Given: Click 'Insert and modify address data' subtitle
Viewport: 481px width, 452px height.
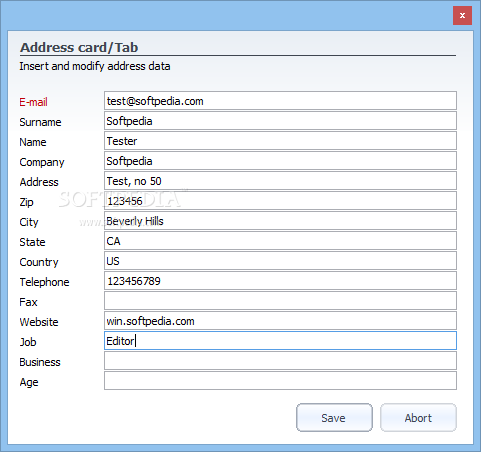Looking at the screenshot, I should [95, 66].
